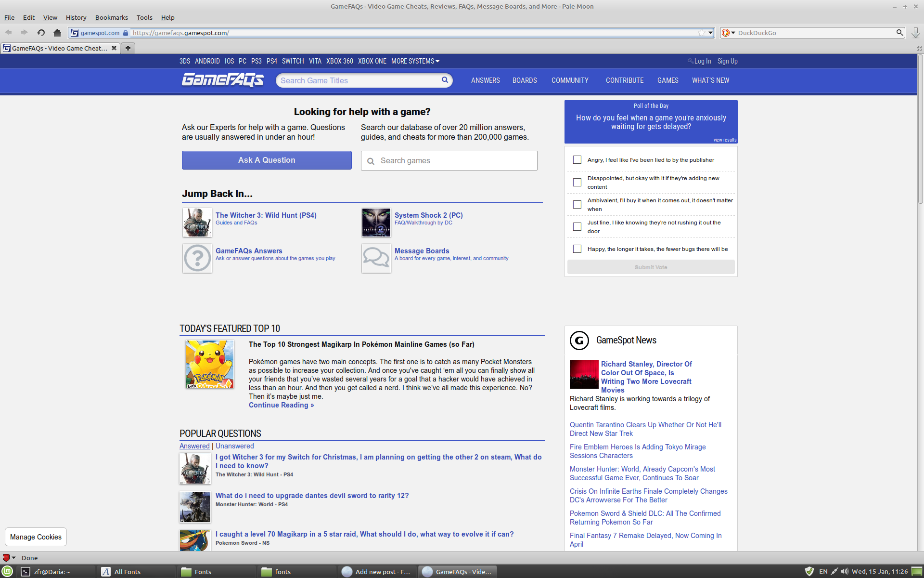Switch to the zfr@Daria terminal taskbar item

coord(56,572)
